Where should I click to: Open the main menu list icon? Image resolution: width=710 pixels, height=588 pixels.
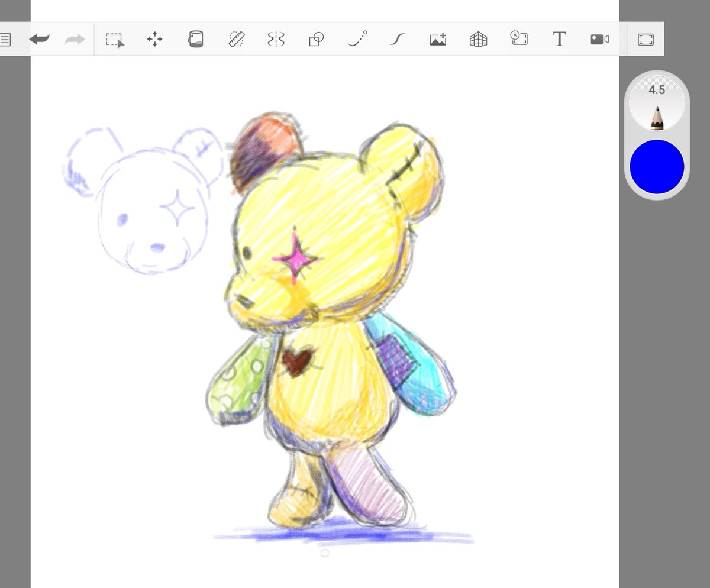point(5,40)
